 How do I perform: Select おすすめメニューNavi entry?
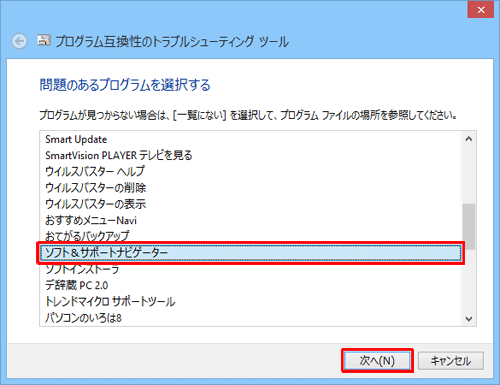(x=251, y=220)
